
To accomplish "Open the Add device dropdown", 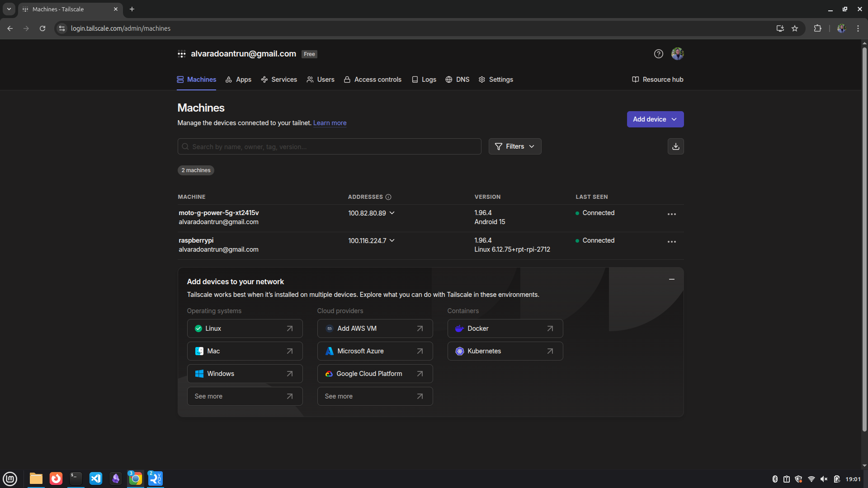I will (655, 119).
